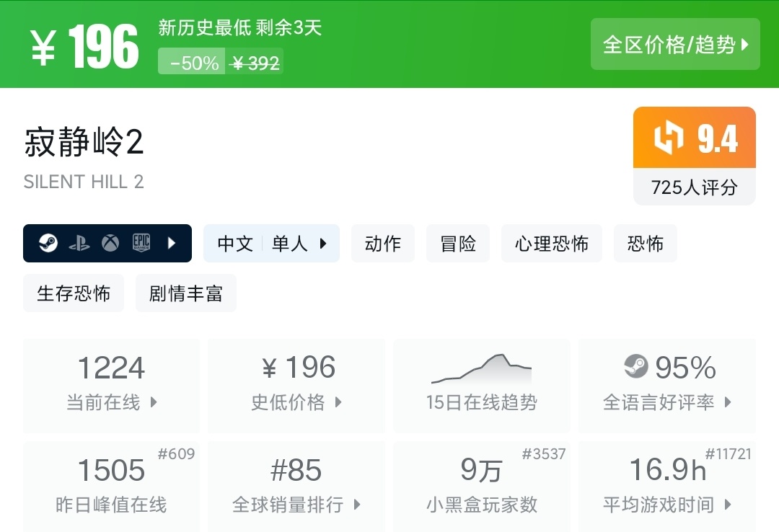779x532 pixels.
Task: Click the Xbox platform icon
Action: point(110,244)
